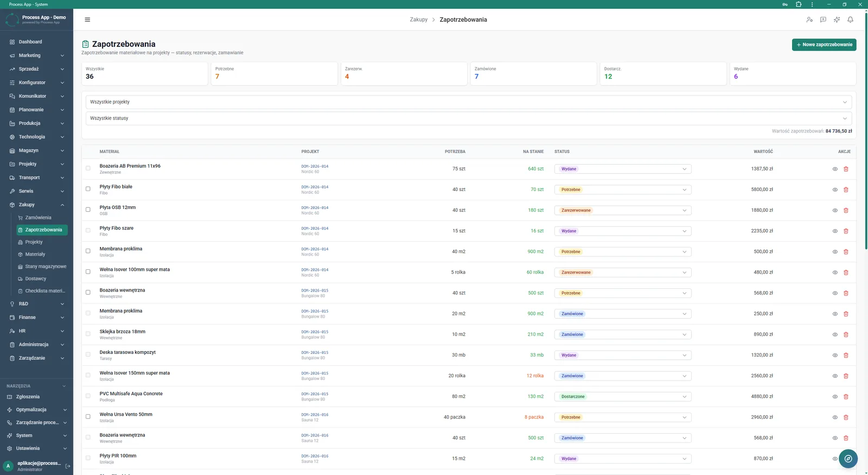
Task: Open the Wszystkie projekty filter dropdown
Action: click(469, 102)
